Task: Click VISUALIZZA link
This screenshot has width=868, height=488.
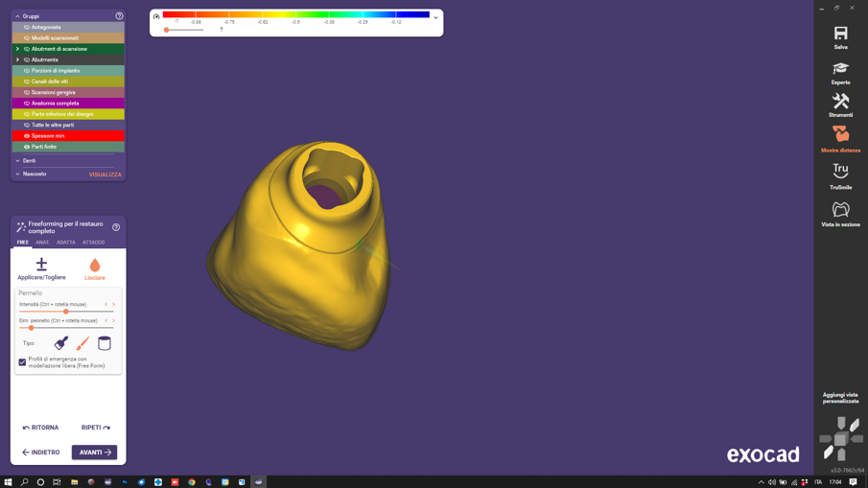Action: point(106,174)
